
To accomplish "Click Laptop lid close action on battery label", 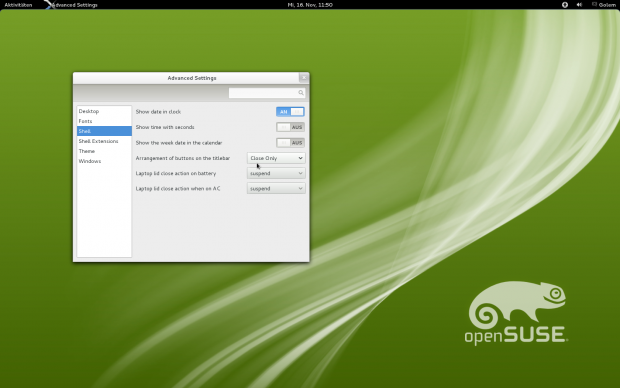I will pos(176,173).
